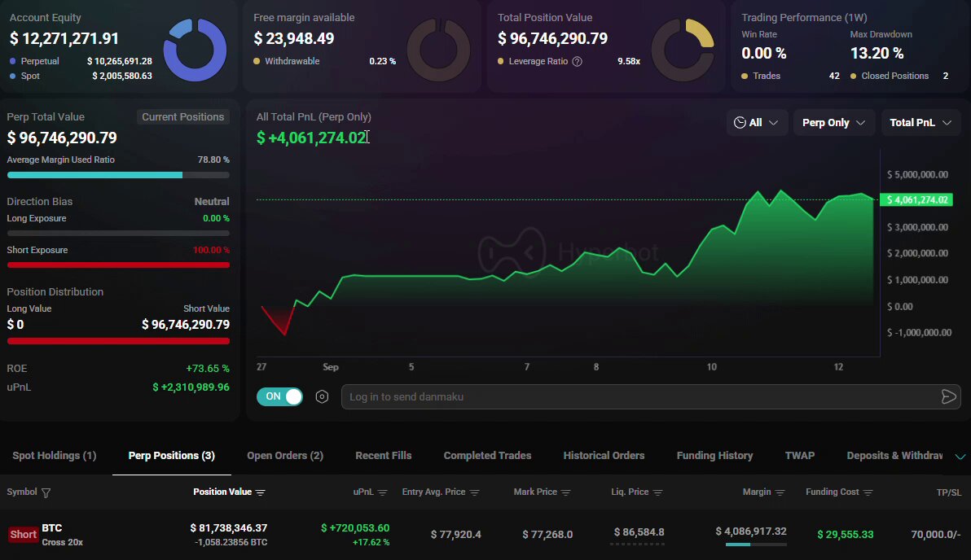Click the Current Positions button
The image size is (971, 560).
pos(182,117)
